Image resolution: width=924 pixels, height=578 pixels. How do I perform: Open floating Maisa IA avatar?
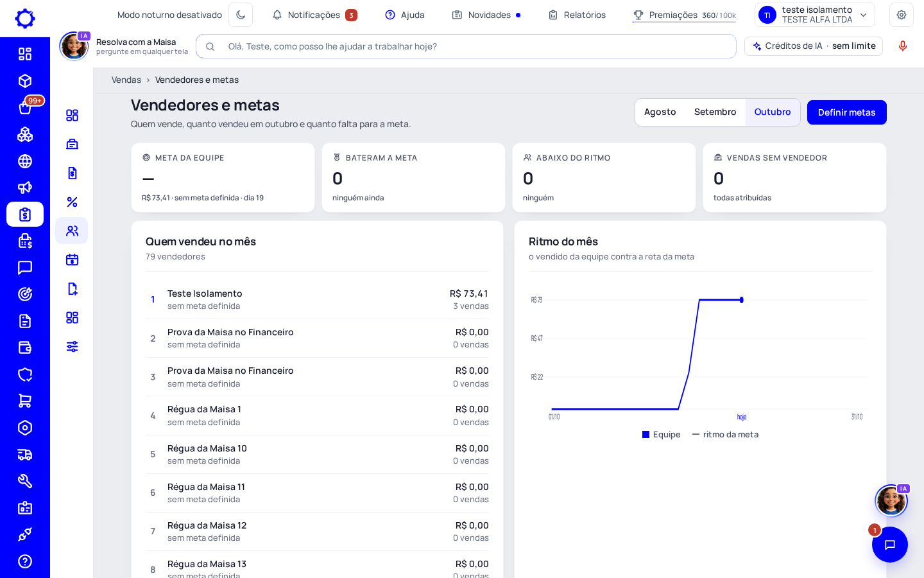tap(891, 500)
